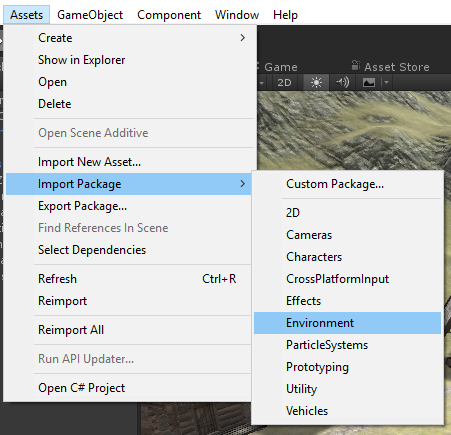The width and height of the screenshot is (451, 435).
Task: Open the Component menu
Action: point(169,15)
